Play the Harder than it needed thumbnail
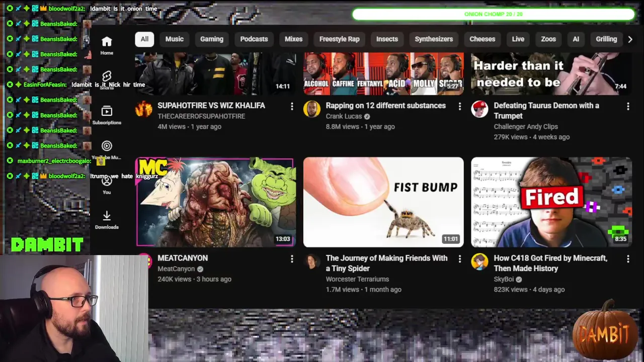Image resolution: width=644 pixels, height=362 pixels. coord(551,73)
